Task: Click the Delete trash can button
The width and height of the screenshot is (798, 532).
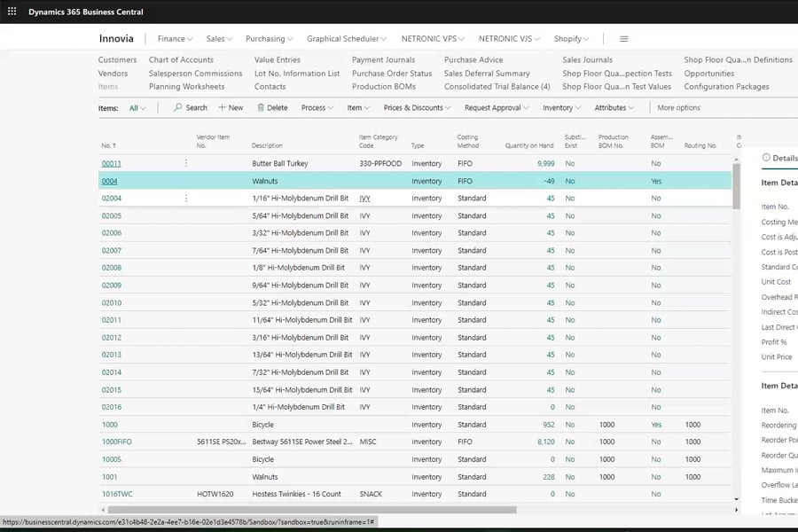Action: point(272,107)
